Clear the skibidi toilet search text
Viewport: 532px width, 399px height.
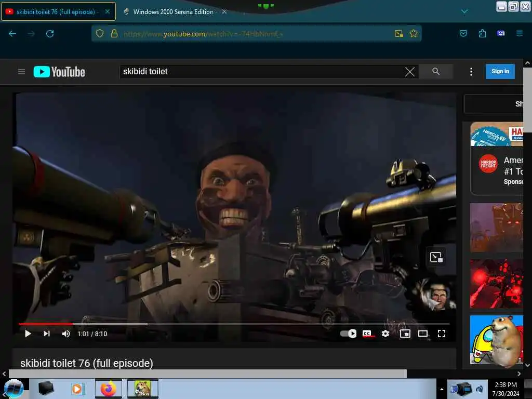tap(410, 72)
